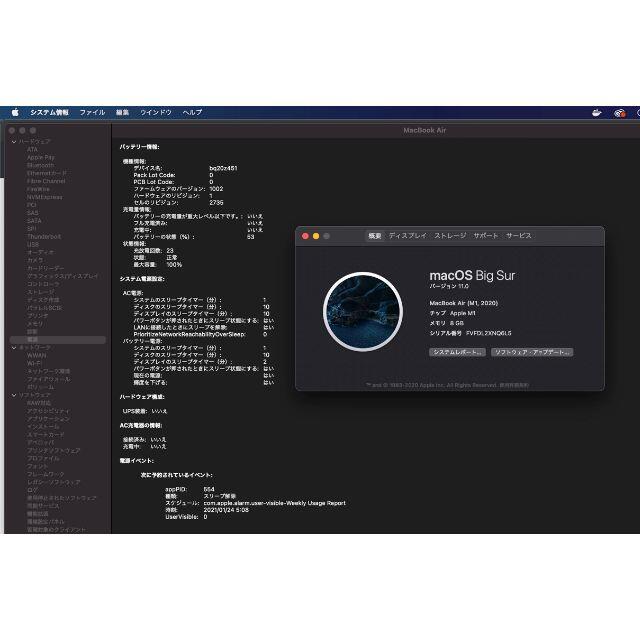Screen dimensions: 640x640
Task: Select アプリケーション in the sidebar
Action: [x=49, y=419]
